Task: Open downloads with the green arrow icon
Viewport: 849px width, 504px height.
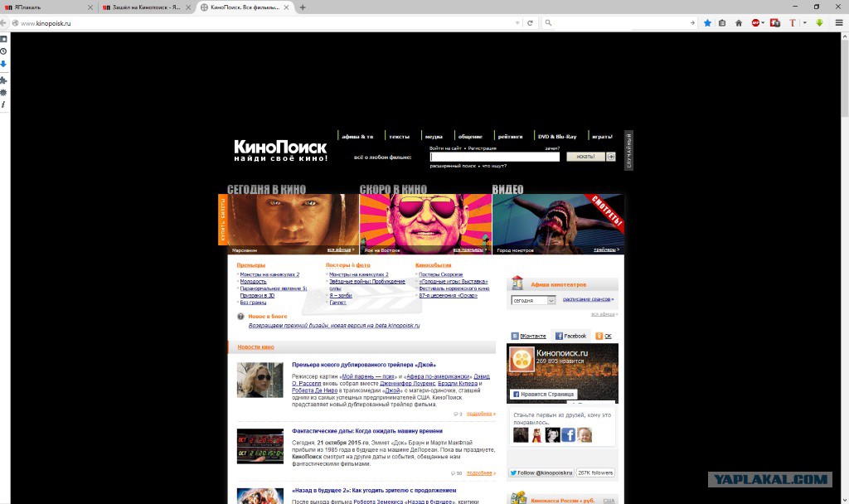Action: tap(819, 22)
